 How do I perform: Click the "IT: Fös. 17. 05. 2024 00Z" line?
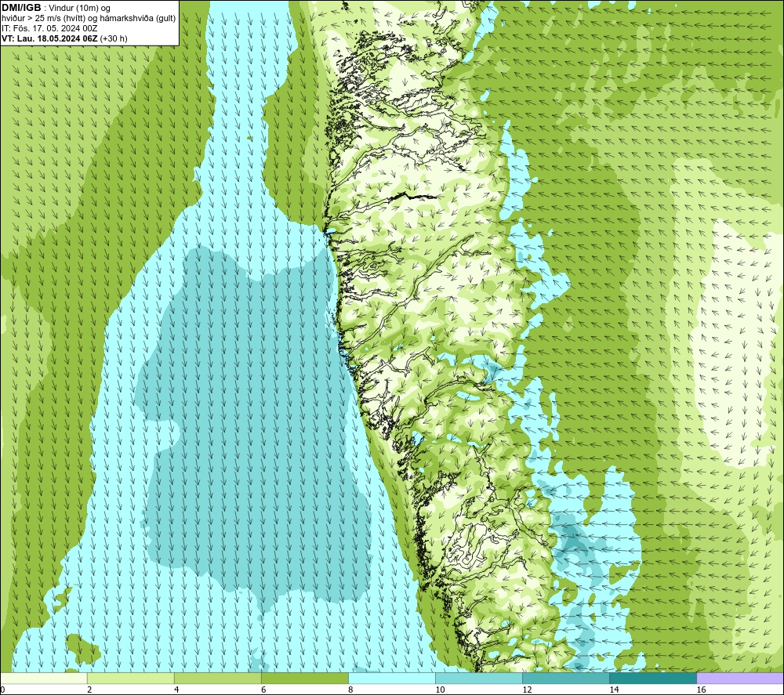click(x=49, y=28)
